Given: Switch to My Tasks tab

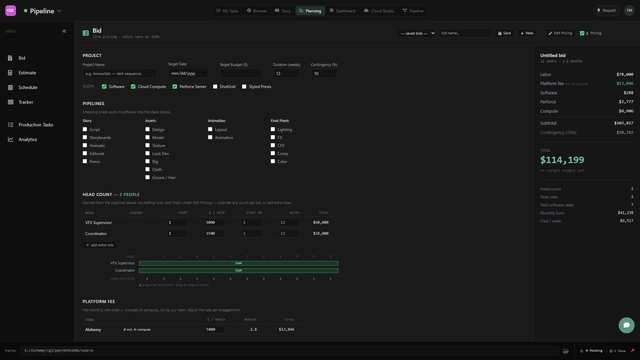Looking at the screenshot, I should coord(227,11).
